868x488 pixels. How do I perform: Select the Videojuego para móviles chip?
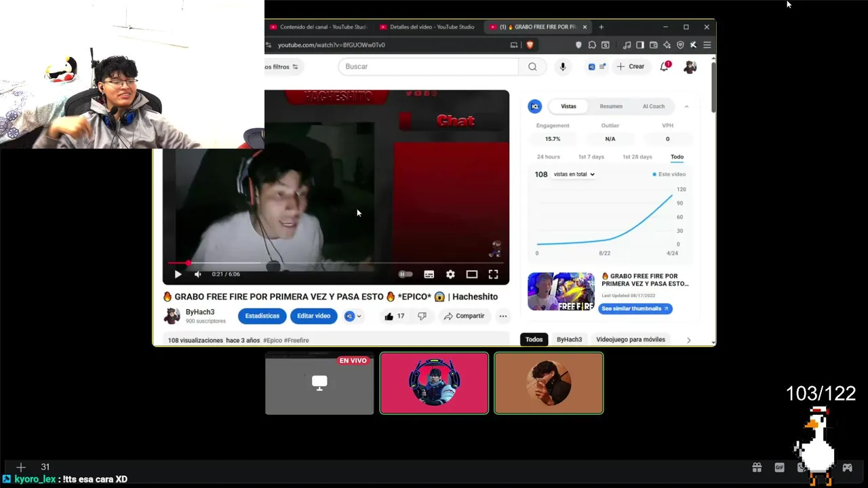631,340
